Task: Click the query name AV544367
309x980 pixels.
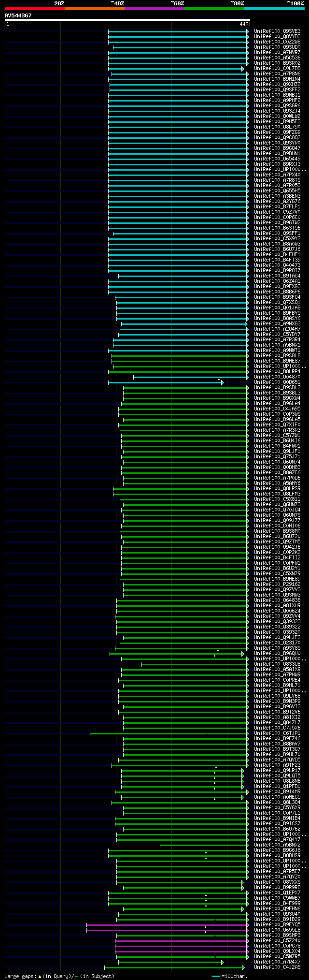Action: (18, 15)
